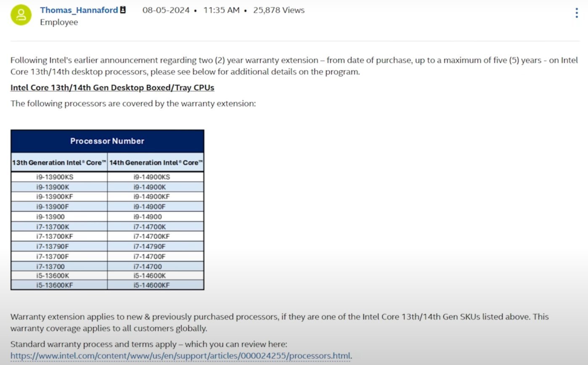
Task: Click the 14th Generation Intel Core column header
Action: [x=156, y=162]
